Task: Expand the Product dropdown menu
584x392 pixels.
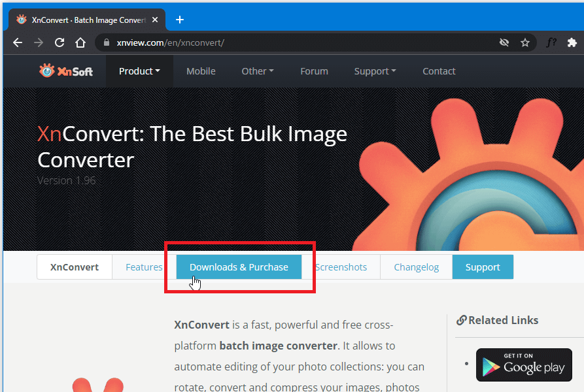Action: tap(139, 71)
